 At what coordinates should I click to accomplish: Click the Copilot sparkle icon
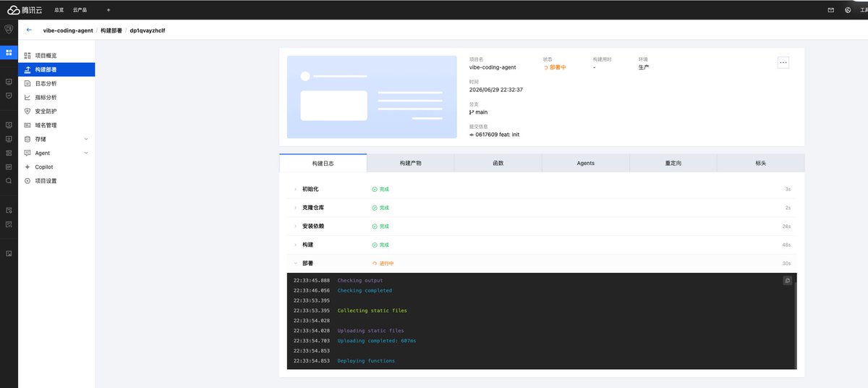pos(27,166)
